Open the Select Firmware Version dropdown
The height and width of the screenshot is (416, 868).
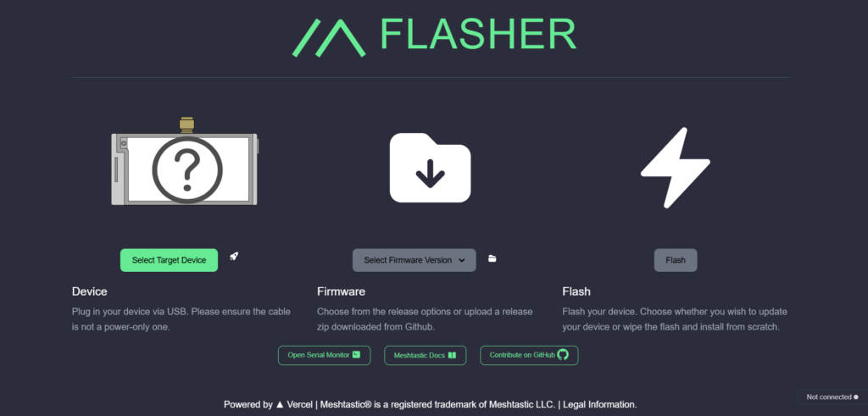[x=414, y=260]
